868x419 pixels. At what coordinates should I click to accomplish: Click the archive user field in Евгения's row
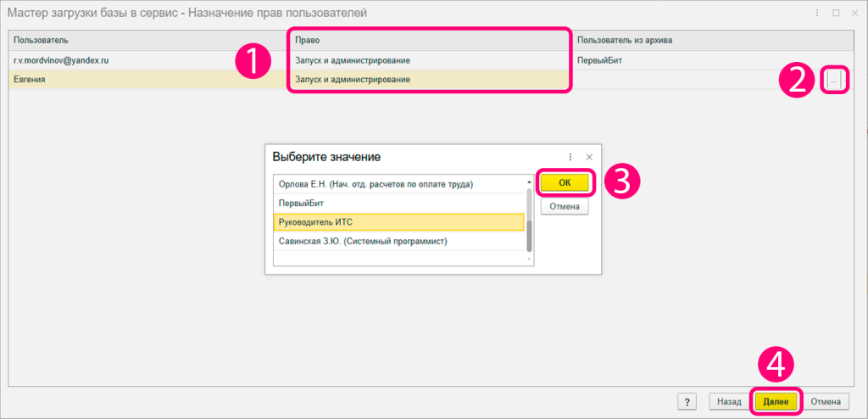pyautogui.click(x=698, y=80)
